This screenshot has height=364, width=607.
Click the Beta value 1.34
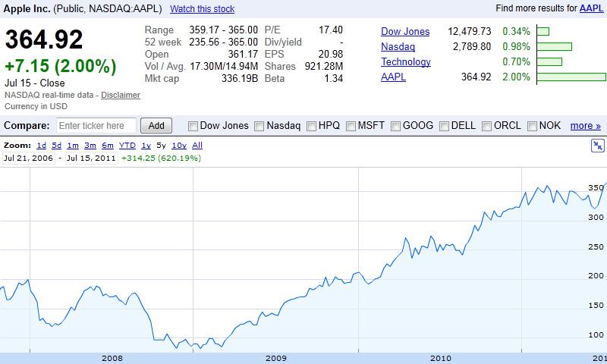334,79
